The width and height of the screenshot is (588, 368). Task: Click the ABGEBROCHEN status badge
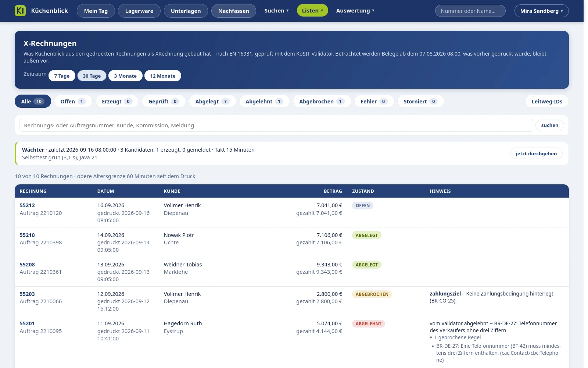point(372,294)
